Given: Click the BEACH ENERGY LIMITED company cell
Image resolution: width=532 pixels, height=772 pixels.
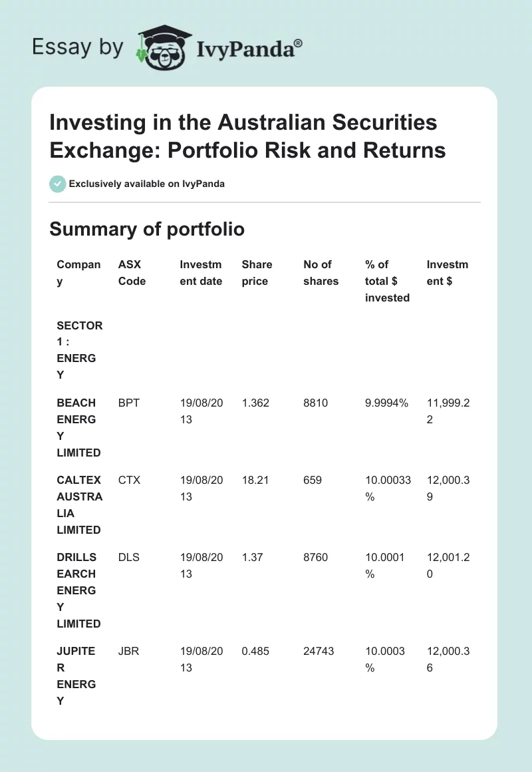Looking at the screenshot, I should [x=78, y=427].
